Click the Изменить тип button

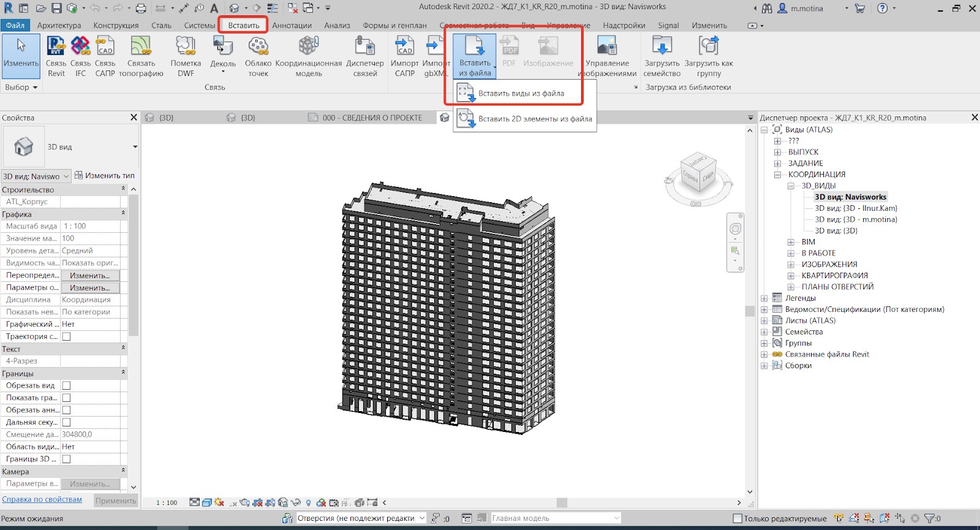pos(105,175)
